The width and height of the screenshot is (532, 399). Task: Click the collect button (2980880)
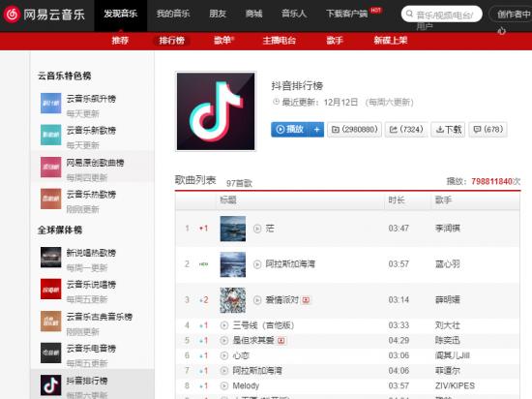[355, 130]
